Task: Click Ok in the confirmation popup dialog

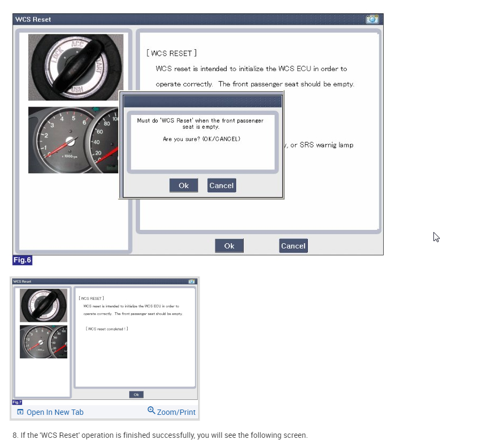Action: pyautogui.click(x=184, y=186)
